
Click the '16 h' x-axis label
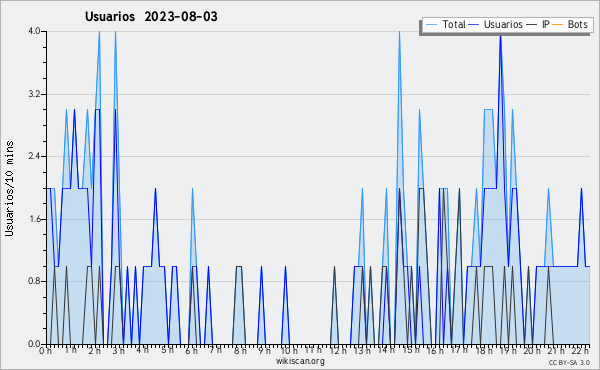[435, 350]
